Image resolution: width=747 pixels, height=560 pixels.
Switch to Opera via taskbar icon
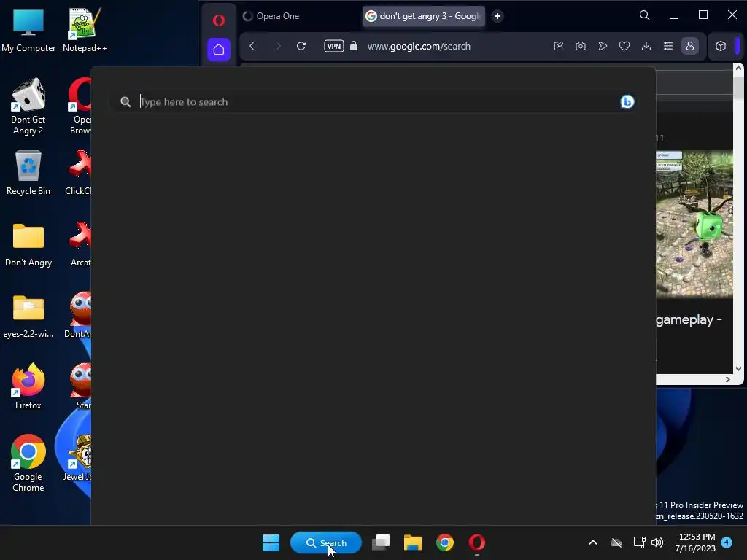(477, 542)
